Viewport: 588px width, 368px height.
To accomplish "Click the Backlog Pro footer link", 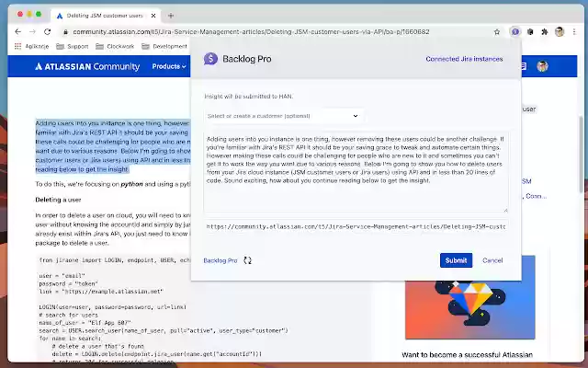I will [220, 260].
